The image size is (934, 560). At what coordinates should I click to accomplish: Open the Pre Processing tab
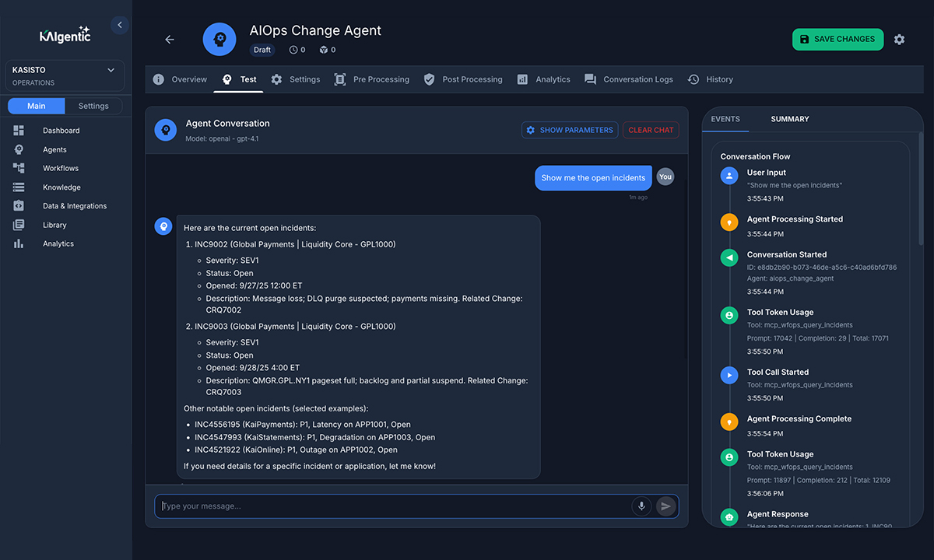click(x=372, y=79)
